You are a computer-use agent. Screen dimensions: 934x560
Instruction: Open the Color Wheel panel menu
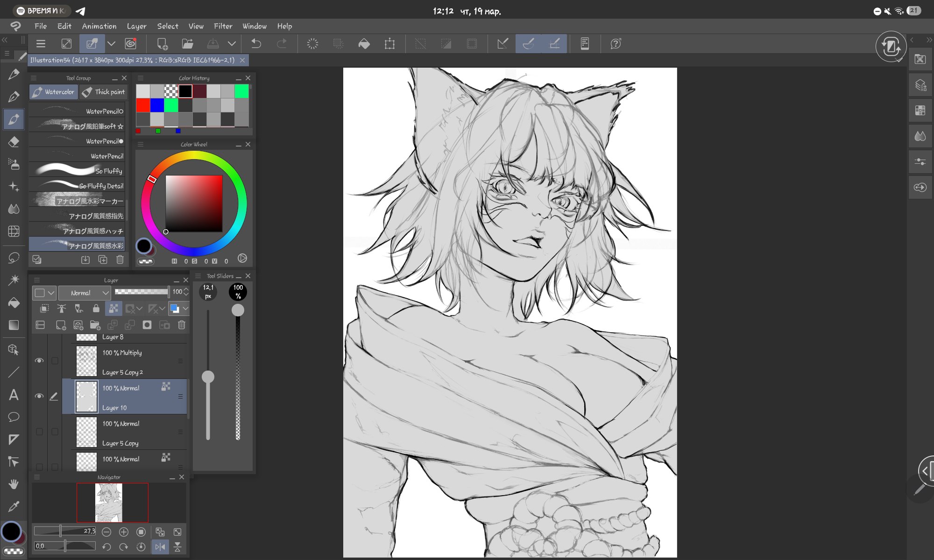click(141, 145)
